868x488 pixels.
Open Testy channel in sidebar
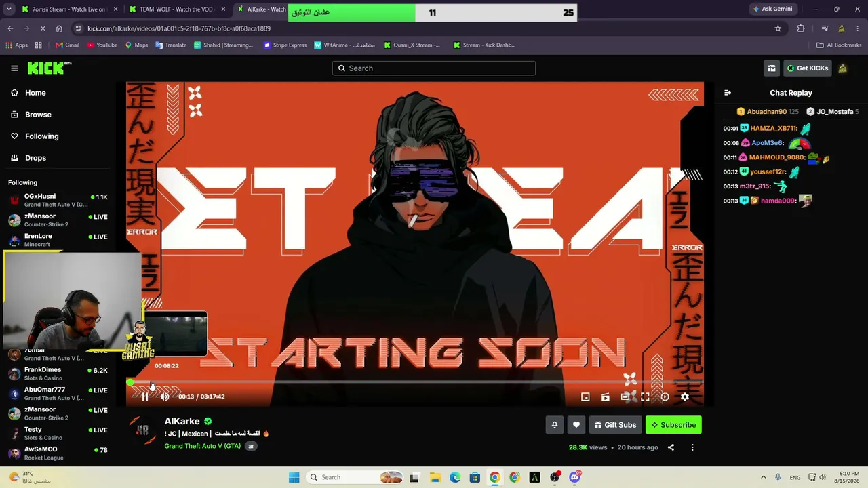[x=58, y=433]
